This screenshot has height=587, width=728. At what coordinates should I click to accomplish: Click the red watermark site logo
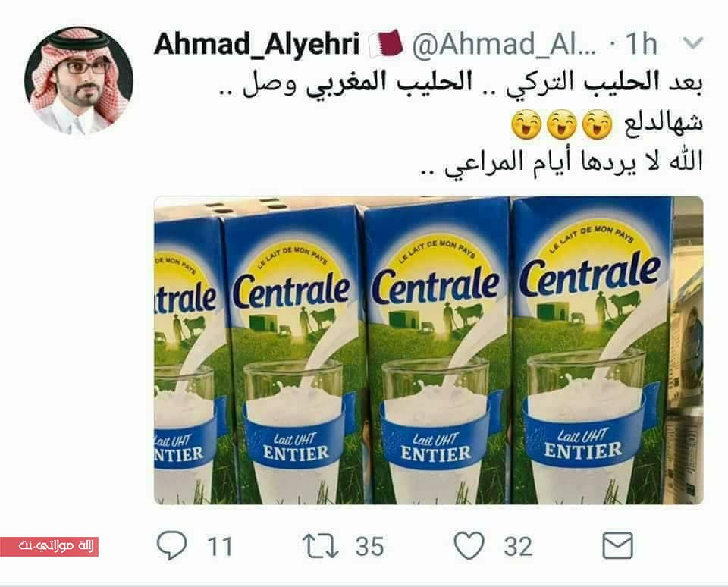(49, 546)
